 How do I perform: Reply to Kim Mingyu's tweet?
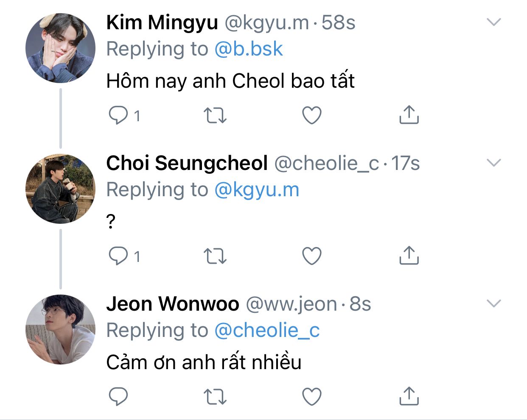click(x=118, y=115)
